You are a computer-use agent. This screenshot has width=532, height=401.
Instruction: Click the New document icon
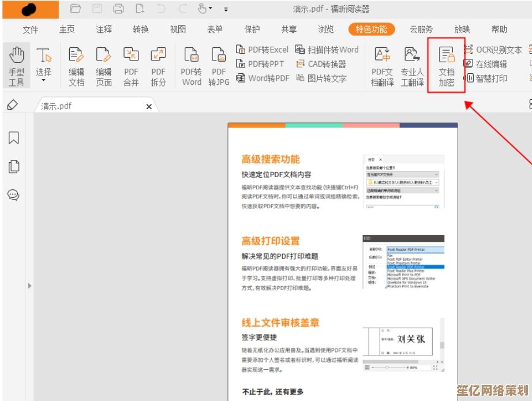click(x=140, y=9)
